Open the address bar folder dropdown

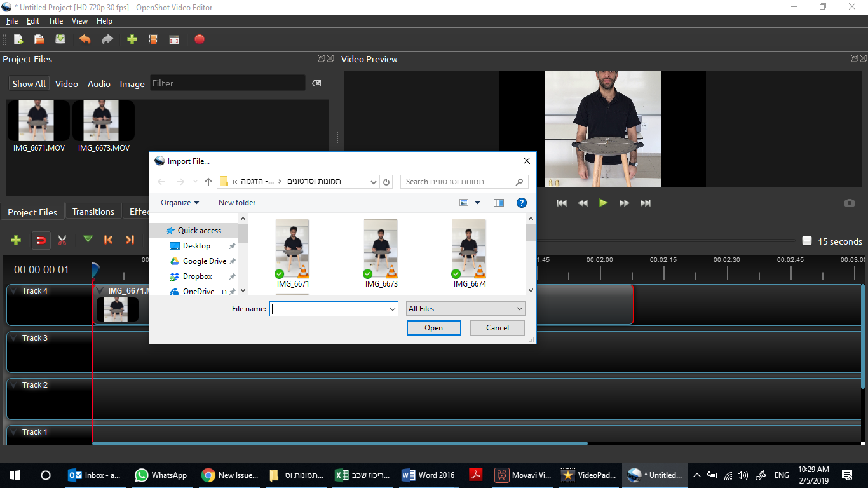(x=374, y=181)
